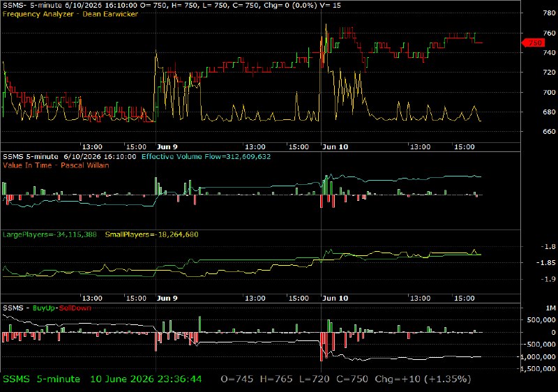Click the green 'BuyUp' legend label

coord(44,308)
